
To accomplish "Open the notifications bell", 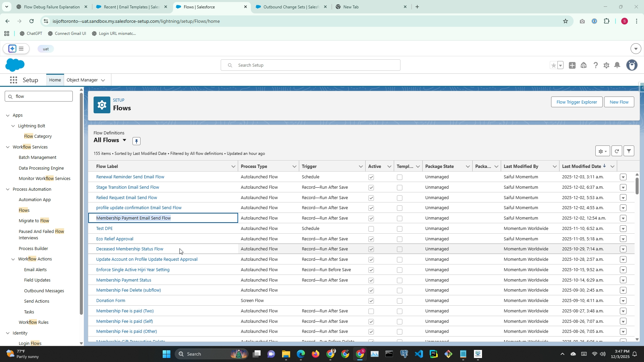I will [617, 65].
